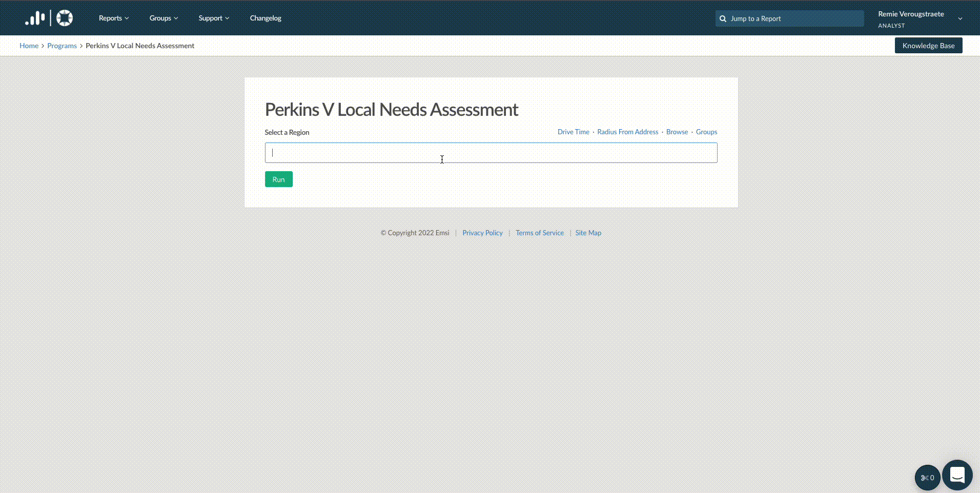Choose the Drive Time region option
The width and height of the screenshot is (980, 493).
pos(573,132)
